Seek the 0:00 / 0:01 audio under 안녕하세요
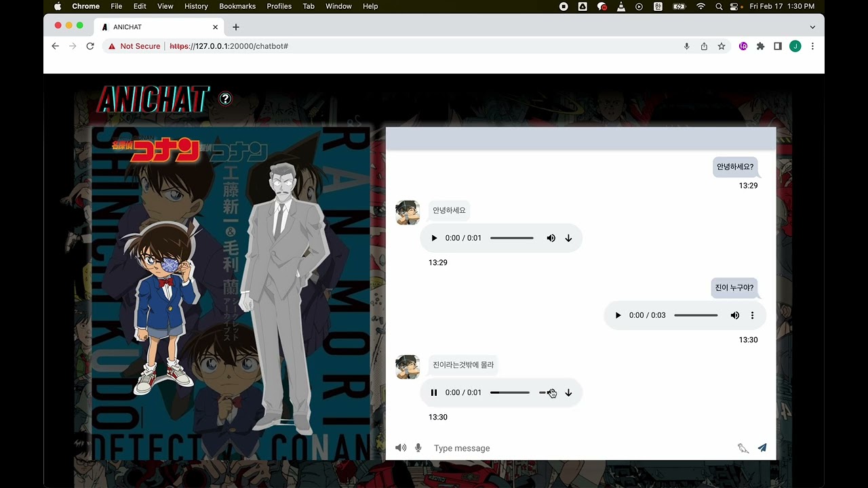 click(512, 238)
